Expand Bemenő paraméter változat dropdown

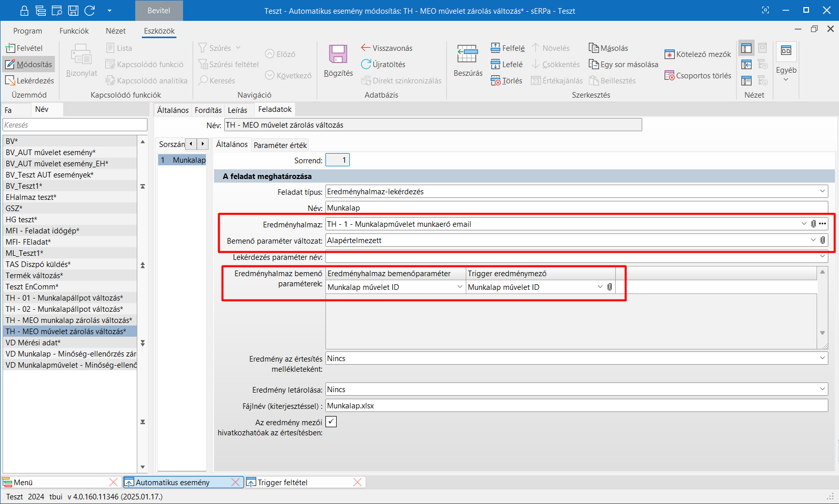(813, 241)
